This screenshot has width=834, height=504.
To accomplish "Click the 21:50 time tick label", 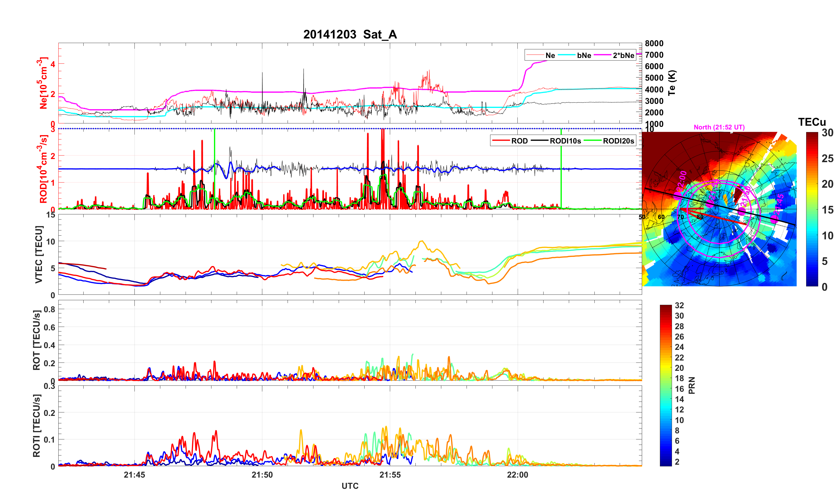I will pos(262,474).
